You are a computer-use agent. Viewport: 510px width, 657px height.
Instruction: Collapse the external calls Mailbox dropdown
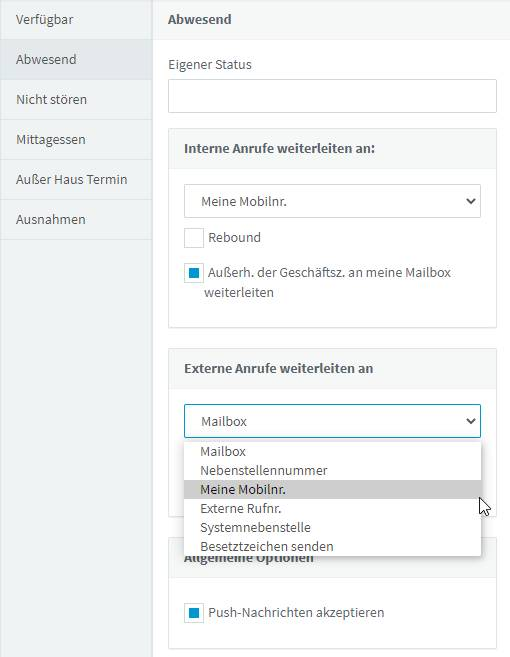(x=332, y=421)
